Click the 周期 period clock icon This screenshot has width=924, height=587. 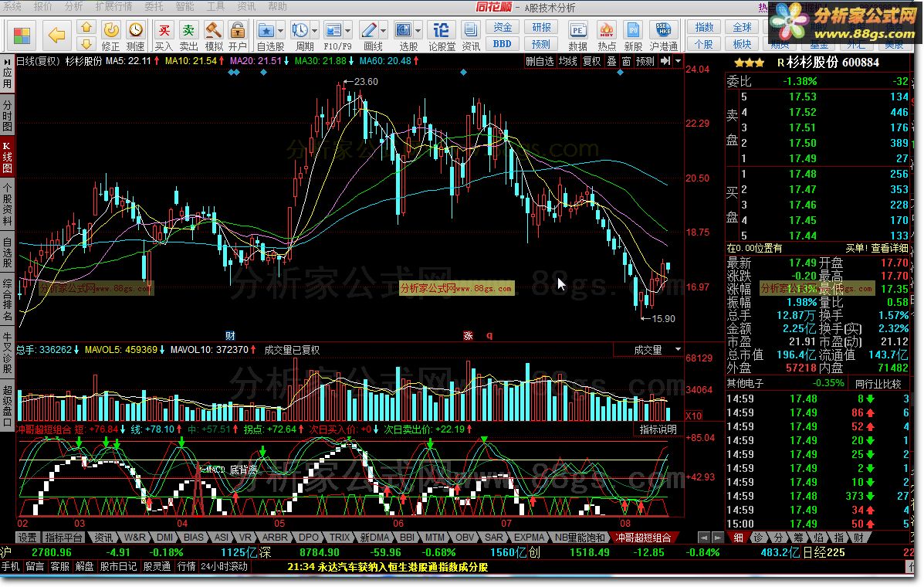300,36
